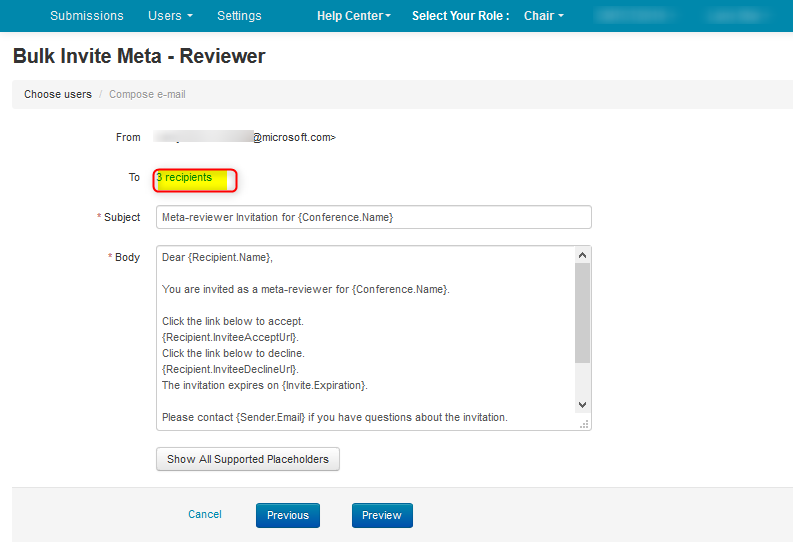The height and width of the screenshot is (542, 793).
Task: Expand the Users dropdown menu
Action: pyautogui.click(x=170, y=16)
